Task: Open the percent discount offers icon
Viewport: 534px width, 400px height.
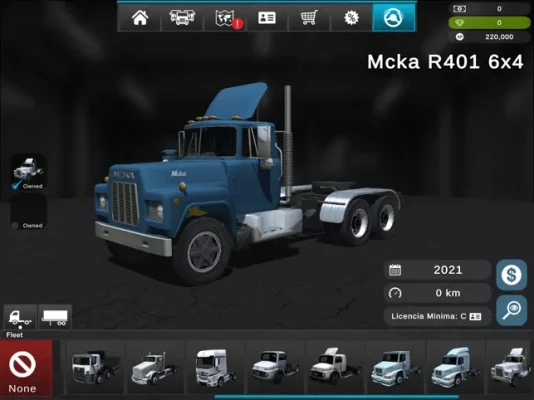Action: click(x=351, y=18)
